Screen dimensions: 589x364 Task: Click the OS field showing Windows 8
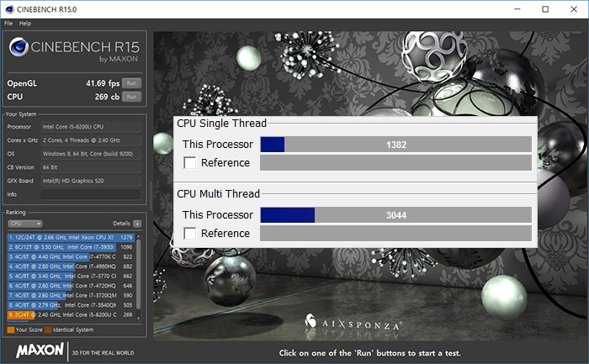pos(91,154)
